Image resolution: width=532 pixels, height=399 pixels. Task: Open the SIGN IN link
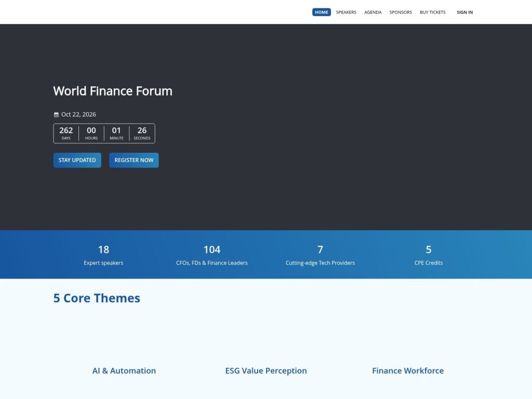click(x=464, y=12)
